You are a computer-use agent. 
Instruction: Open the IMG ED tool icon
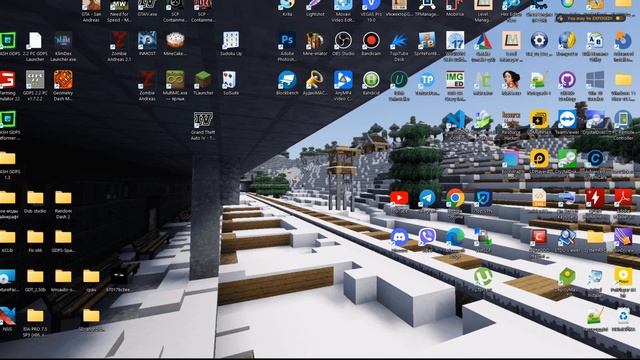455,80
